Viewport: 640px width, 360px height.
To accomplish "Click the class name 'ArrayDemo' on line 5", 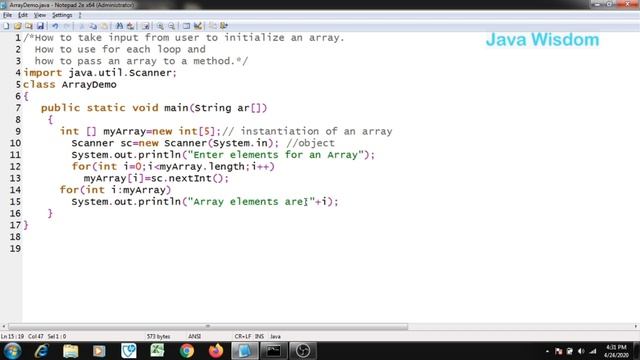I will click(x=89, y=85).
